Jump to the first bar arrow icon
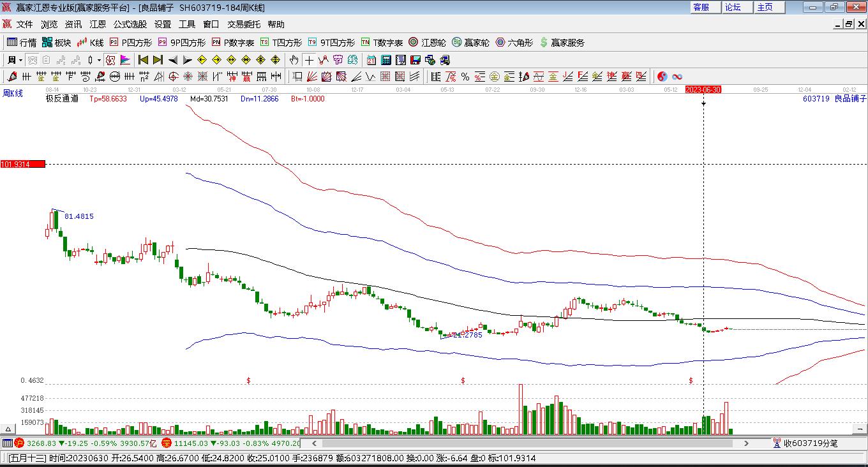Screen dimensions: 868x467 pyautogui.click(x=143, y=60)
